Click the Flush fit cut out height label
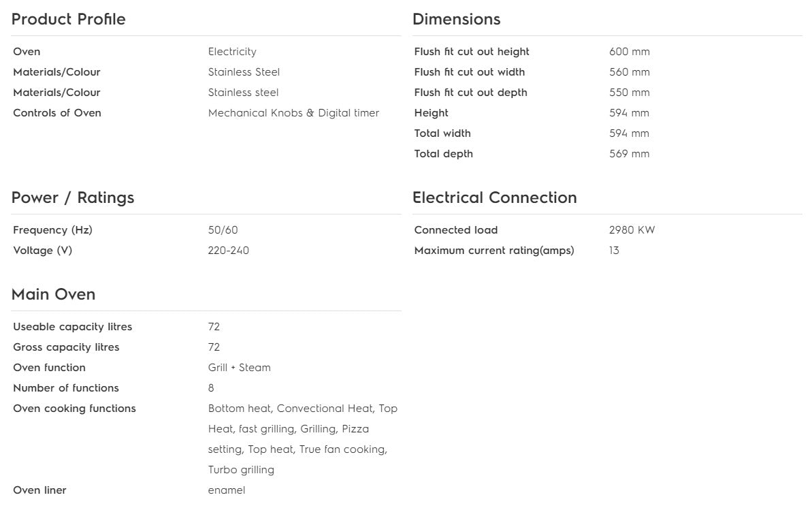This screenshot has width=812, height=508. pyautogui.click(x=472, y=52)
